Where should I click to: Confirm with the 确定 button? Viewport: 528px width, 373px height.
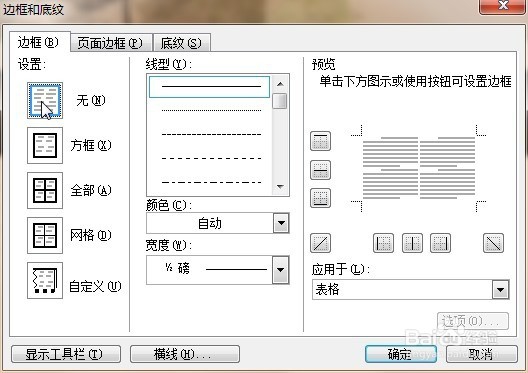click(401, 354)
